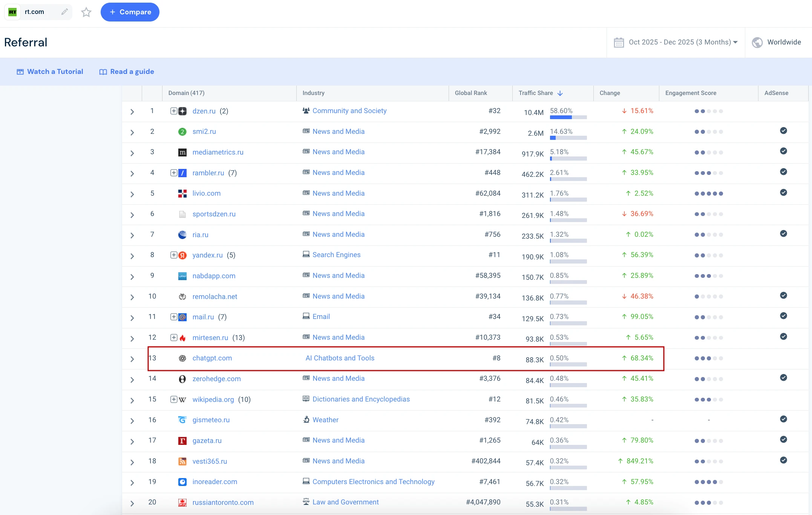Click the calendar icon for date range
Screen dimensions: 812x515
[619, 42]
